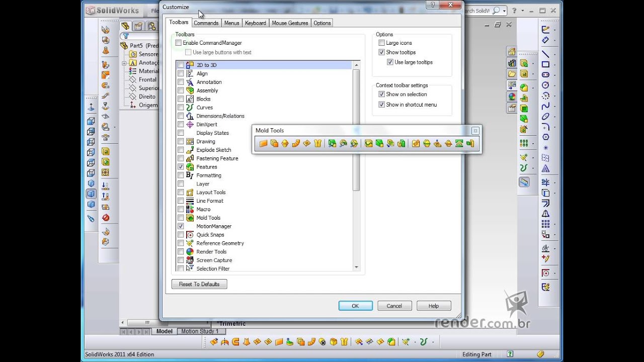The width and height of the screenshot is (644, 362).
Task: Click the toolbar list scroll-down arrow
Action: (357, 267)
